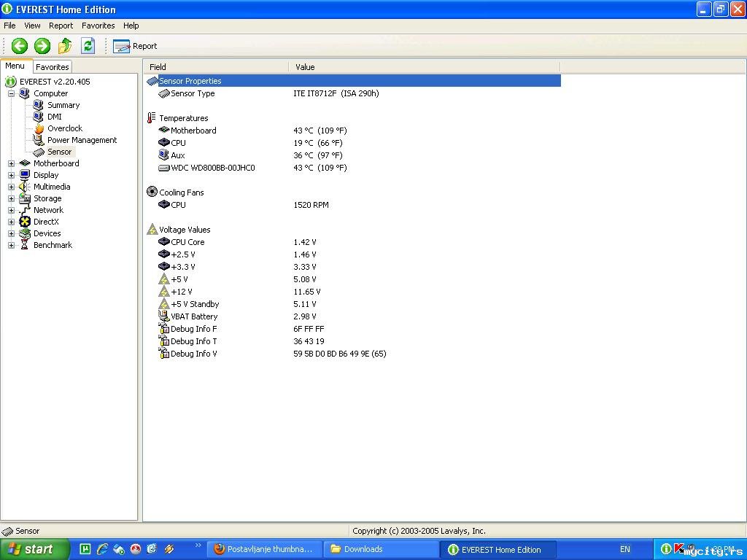Image resolution: width=747 pixels, height=560 pixels.
Task: Select the Sensor Type row
Action: [x=354, y=93]
